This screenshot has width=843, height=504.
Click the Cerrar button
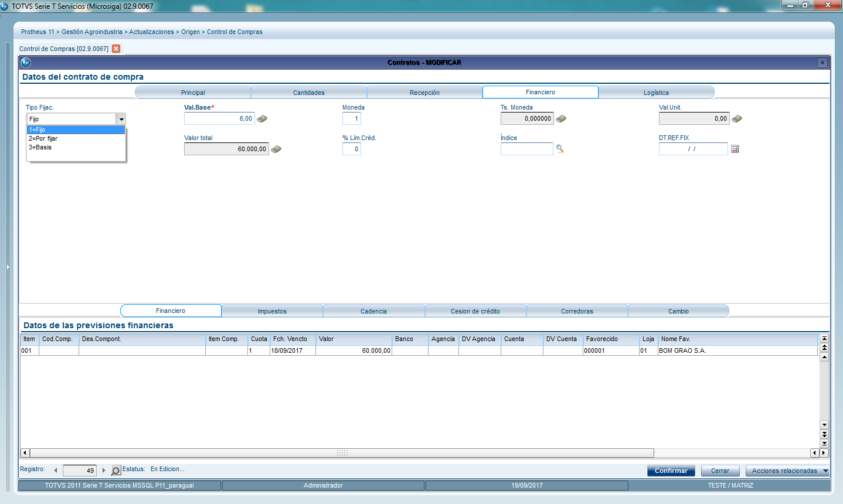tap(720, 471)
